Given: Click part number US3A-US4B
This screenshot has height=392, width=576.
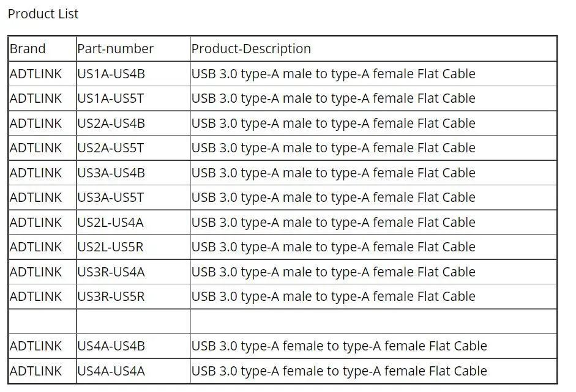Looking at the screenshot, I should [x=111, y=173].
